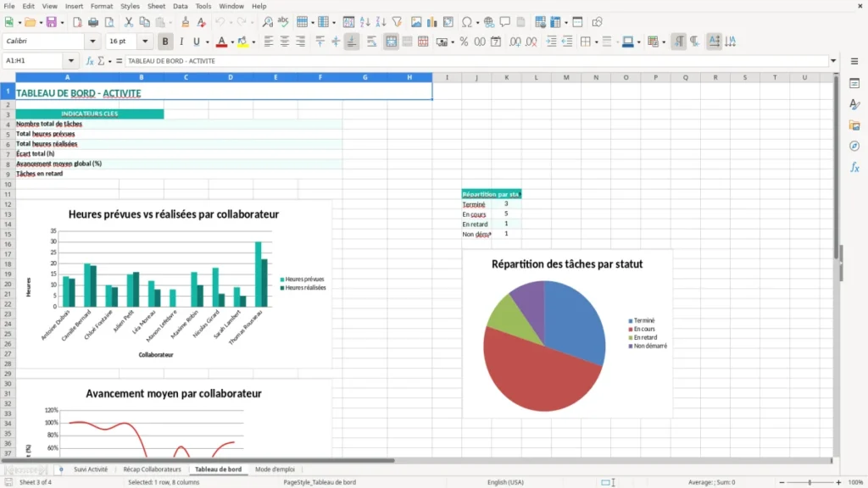Click the Export as PDF icon
The image size is (868, 488).
coord(77,22)
